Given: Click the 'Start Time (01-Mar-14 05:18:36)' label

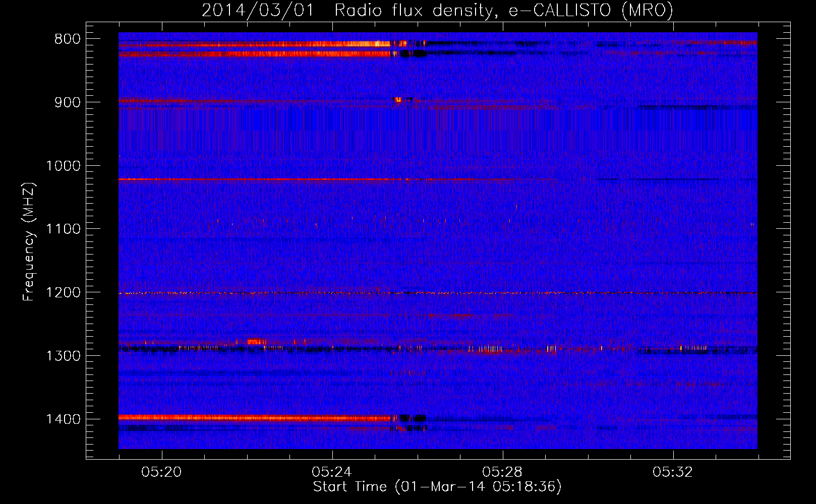Looking at the screenshot, I should (x=437, y=487).
